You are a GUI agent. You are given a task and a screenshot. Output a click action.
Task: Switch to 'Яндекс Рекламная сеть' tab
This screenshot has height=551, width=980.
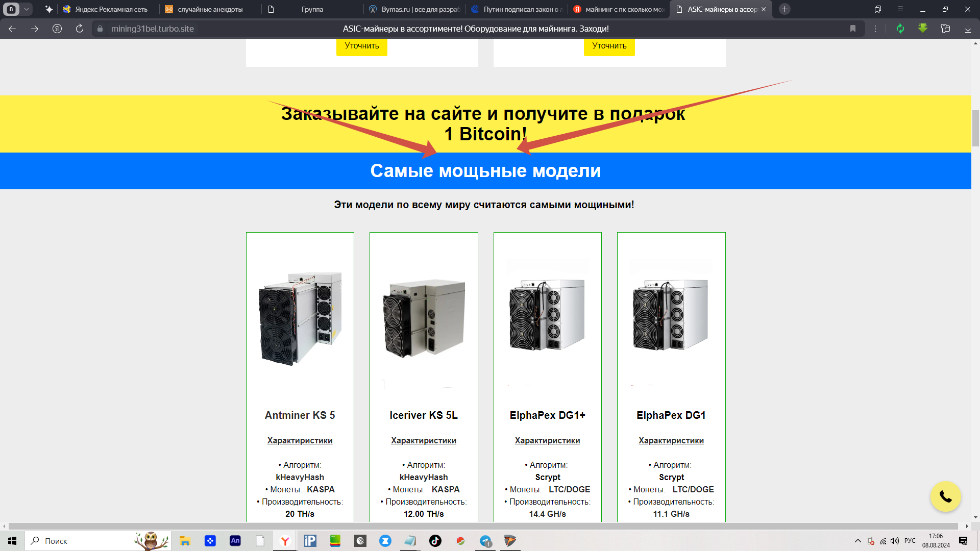(x=111, y=9)
